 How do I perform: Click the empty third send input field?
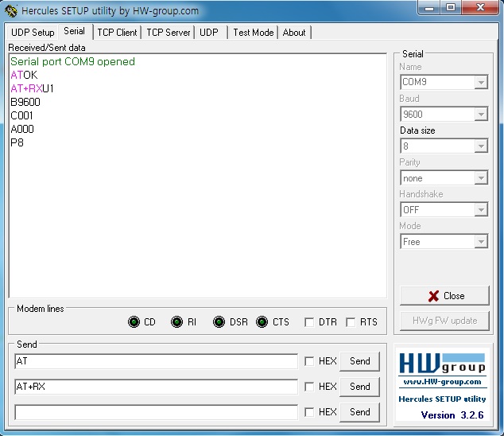[156, 412]
